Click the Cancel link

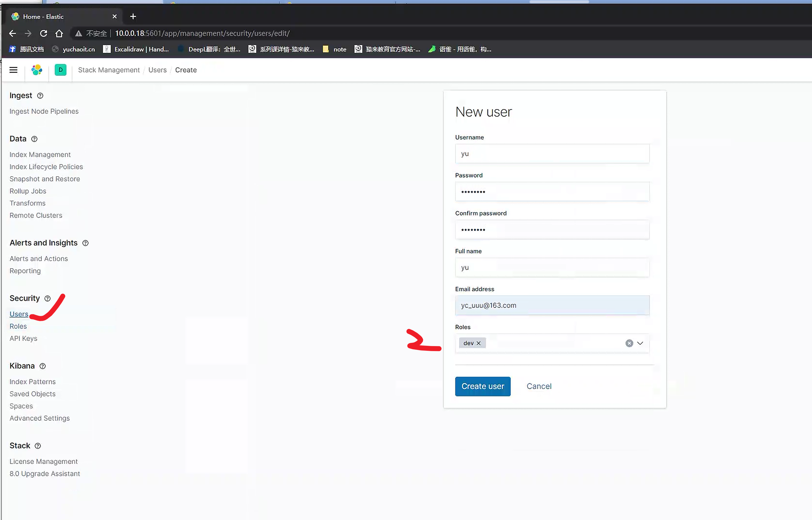pyautogui.click(x=539, y=386)
